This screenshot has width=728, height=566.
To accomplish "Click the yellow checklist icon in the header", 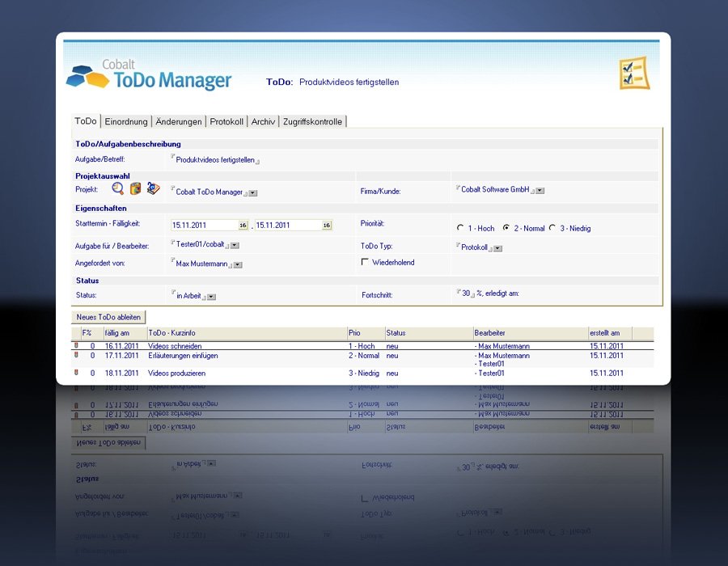I will point(634,73).
